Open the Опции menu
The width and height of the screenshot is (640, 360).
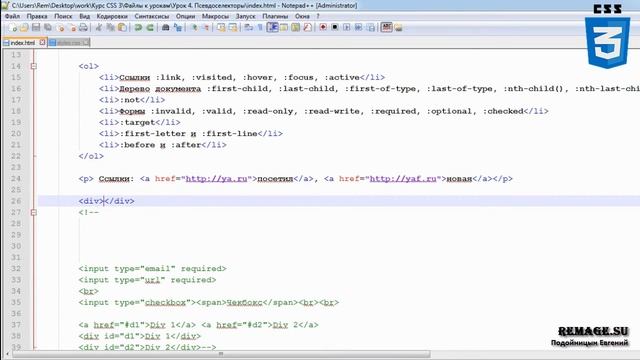(185, 16)
